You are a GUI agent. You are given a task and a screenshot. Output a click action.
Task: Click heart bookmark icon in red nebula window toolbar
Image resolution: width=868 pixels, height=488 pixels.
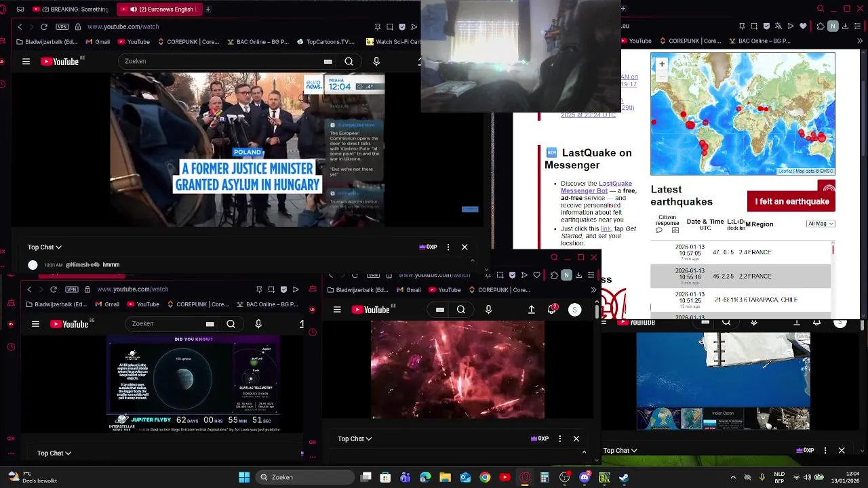pyautogui.click(x=536, y=275)
